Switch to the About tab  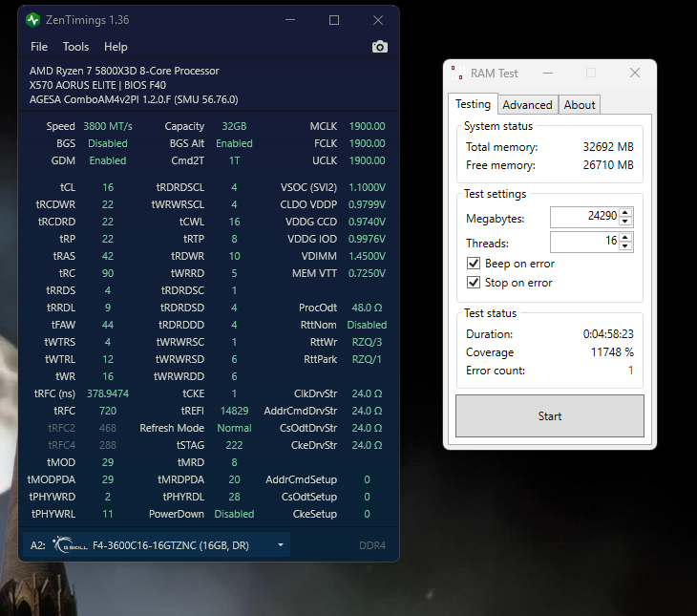tap(580, 105)
